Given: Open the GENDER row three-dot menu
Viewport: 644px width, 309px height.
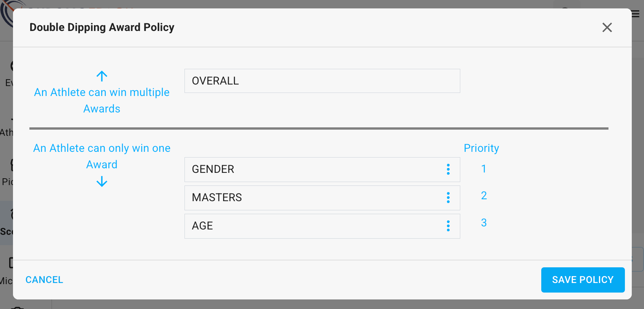Looking at the screenshot, I should 448,169.
